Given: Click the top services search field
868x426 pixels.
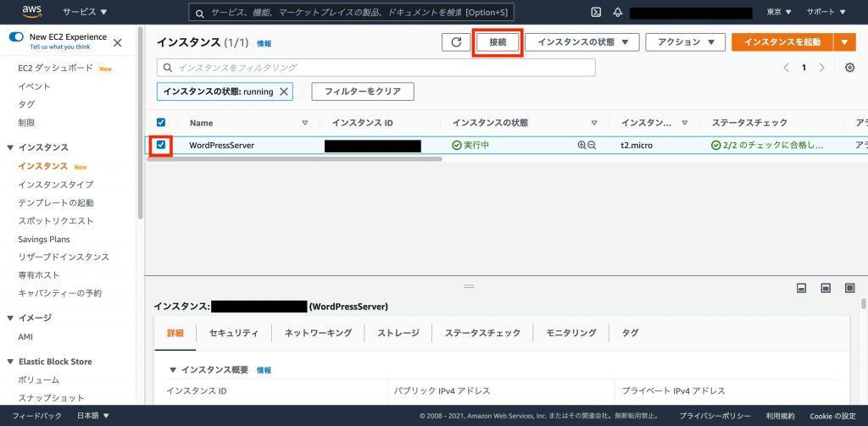Looking at the screenshot, I should 351,12.
